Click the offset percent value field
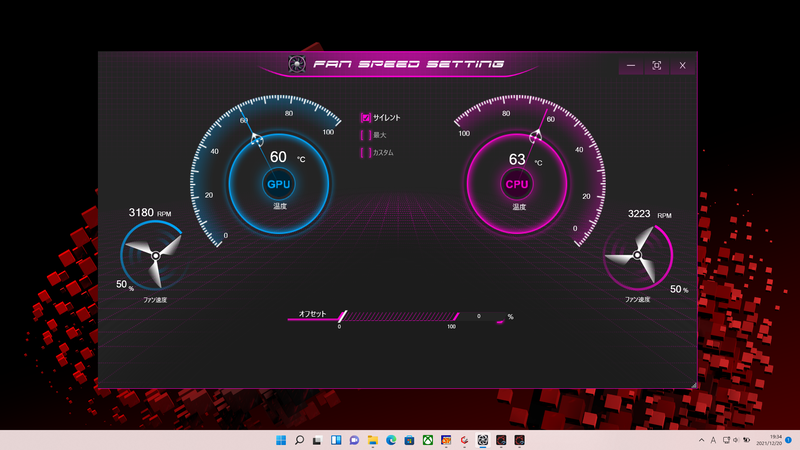 coord(479,316)
